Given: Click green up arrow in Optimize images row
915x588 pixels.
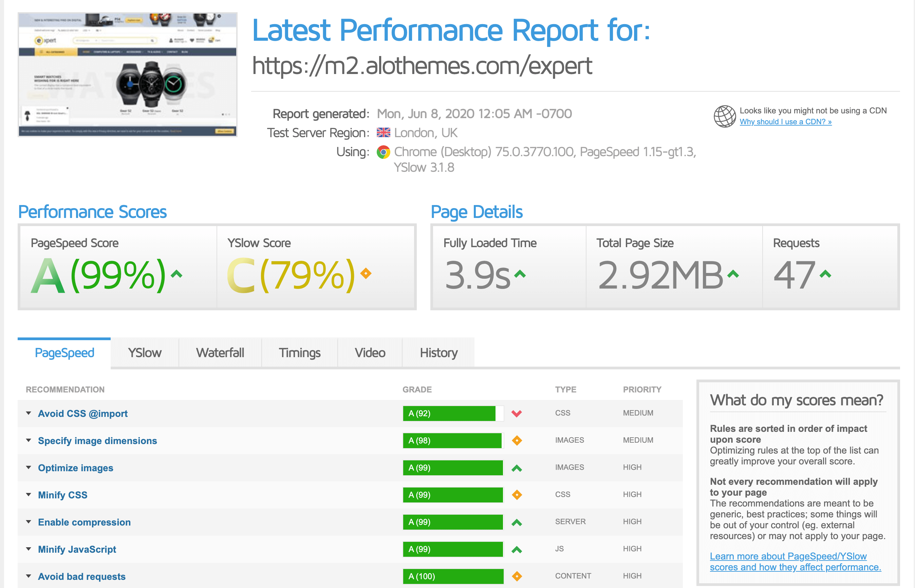Looking at the screenshot, I should pyautogui.click(x=517, y=468).
